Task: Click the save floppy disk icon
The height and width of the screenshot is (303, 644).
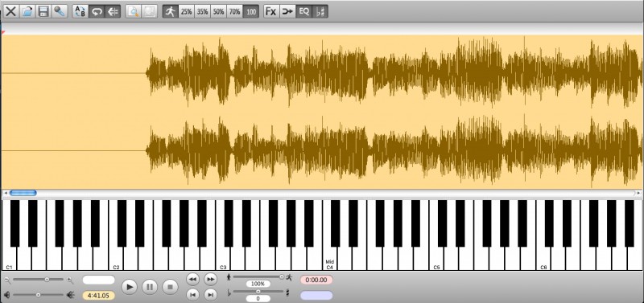Action: click(43, 11)
